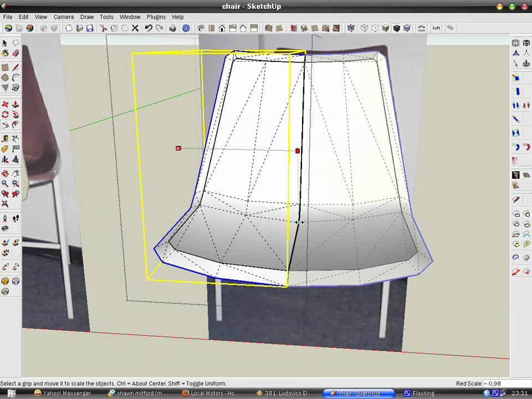Click the Zoom Extents tool
This screenshot has width=532, height=399.
pos(5,204)
